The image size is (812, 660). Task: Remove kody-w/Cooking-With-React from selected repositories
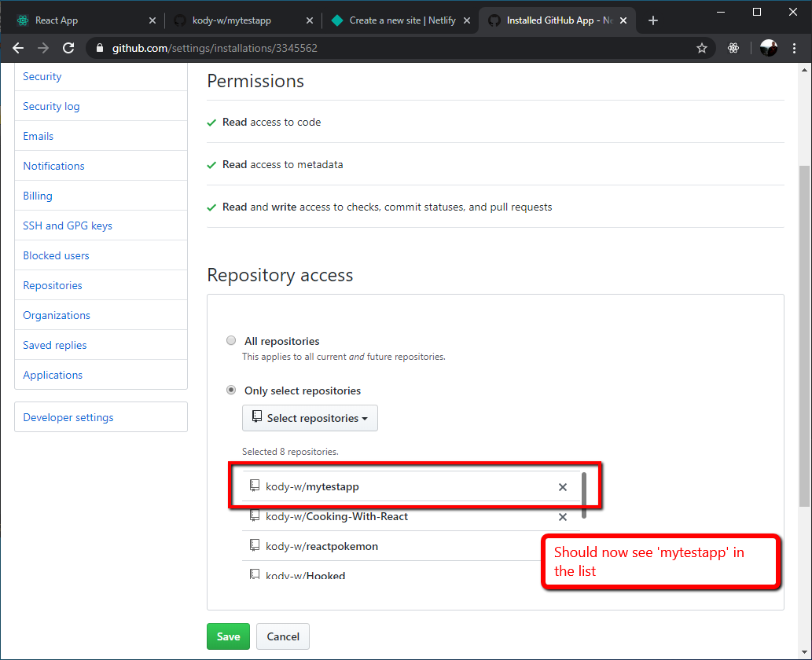coord(563,517)
